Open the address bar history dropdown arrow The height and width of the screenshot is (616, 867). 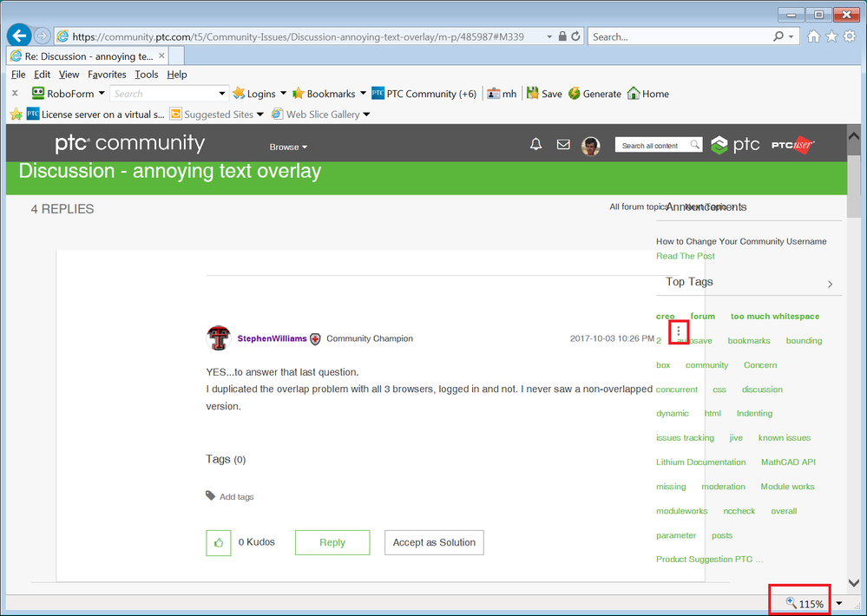(x=549, y=36)
